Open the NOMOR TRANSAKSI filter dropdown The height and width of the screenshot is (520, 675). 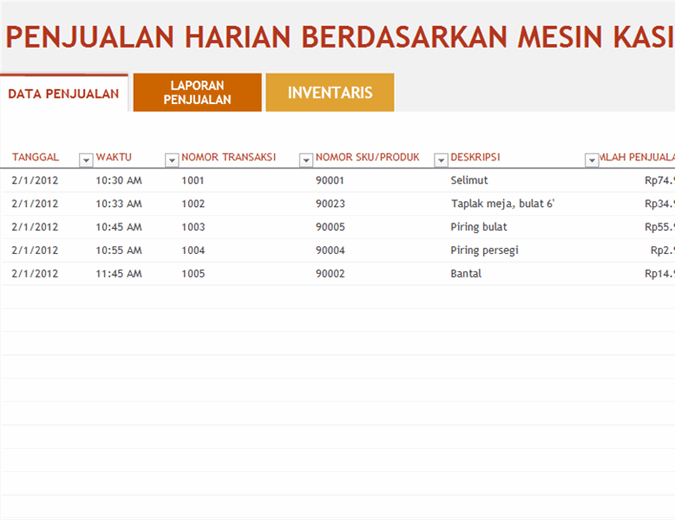coord(306,160)
